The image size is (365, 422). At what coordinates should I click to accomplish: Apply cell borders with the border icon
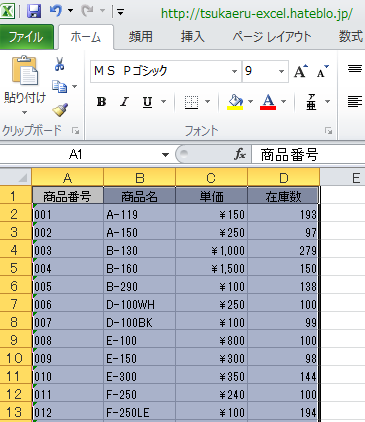pyautogui.click(x=191, y=102)
